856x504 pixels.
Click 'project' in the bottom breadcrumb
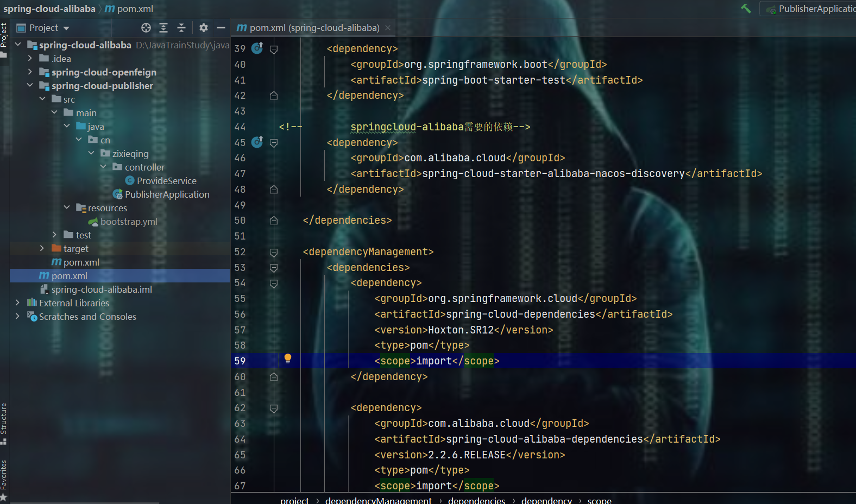294,500
